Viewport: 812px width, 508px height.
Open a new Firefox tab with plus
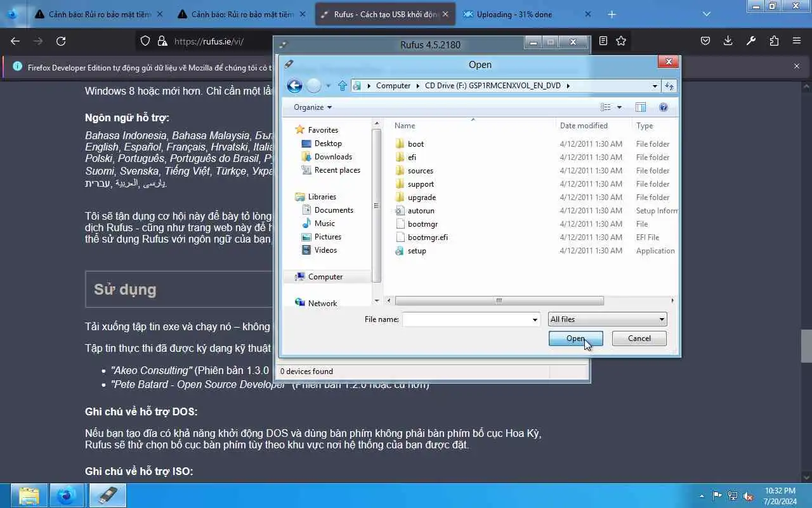612,14
